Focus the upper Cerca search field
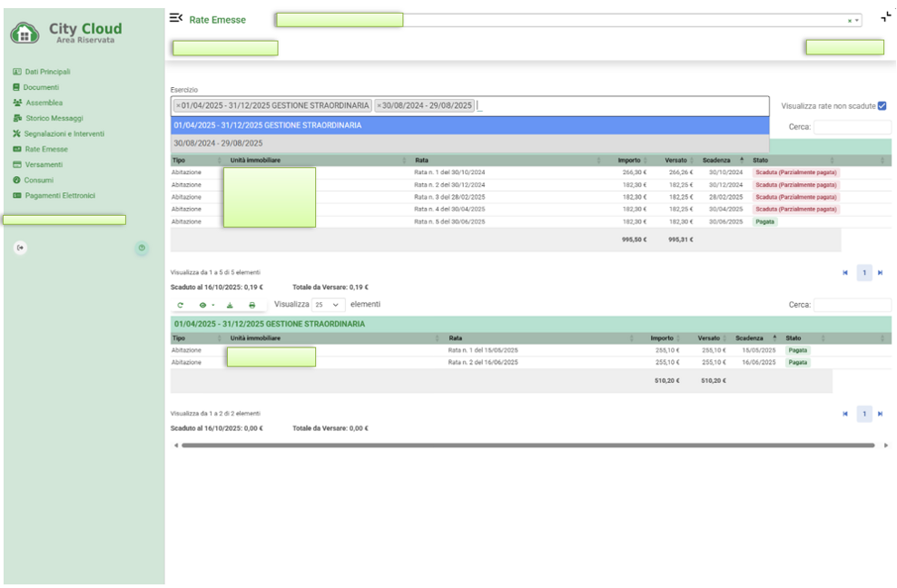The height and width of the screenshot is (588, 897). (852, 127)
